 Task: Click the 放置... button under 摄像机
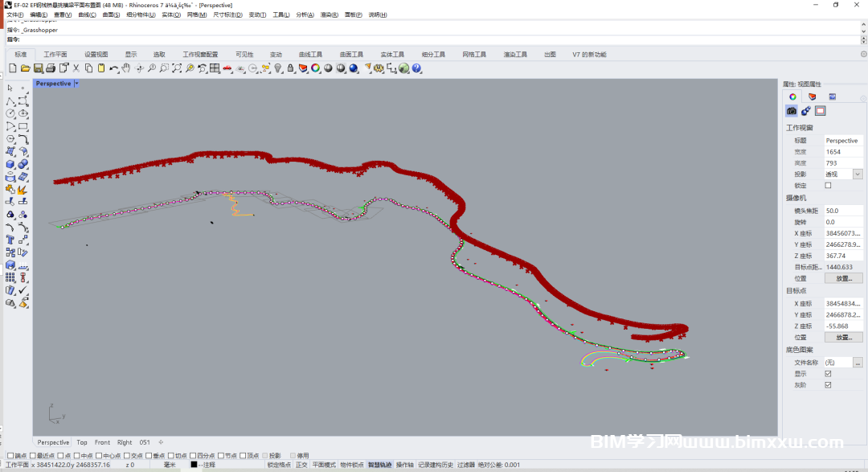[x=844, y=278]
